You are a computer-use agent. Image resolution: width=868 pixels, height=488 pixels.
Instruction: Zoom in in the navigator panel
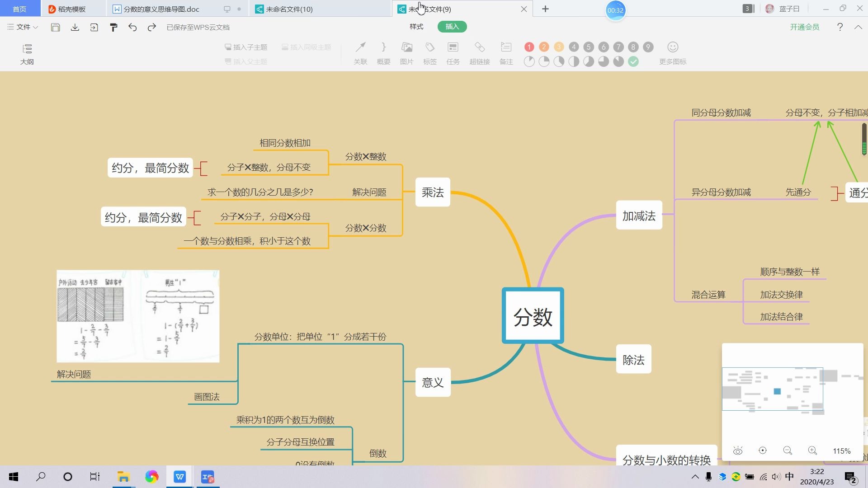812,450
